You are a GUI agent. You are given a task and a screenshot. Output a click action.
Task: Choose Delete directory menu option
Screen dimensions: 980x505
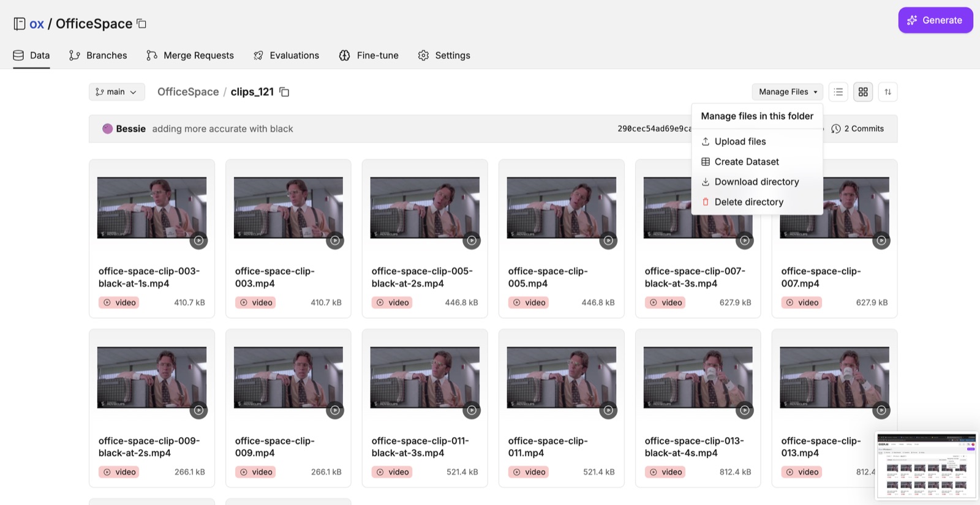click(x=757, y=202)
